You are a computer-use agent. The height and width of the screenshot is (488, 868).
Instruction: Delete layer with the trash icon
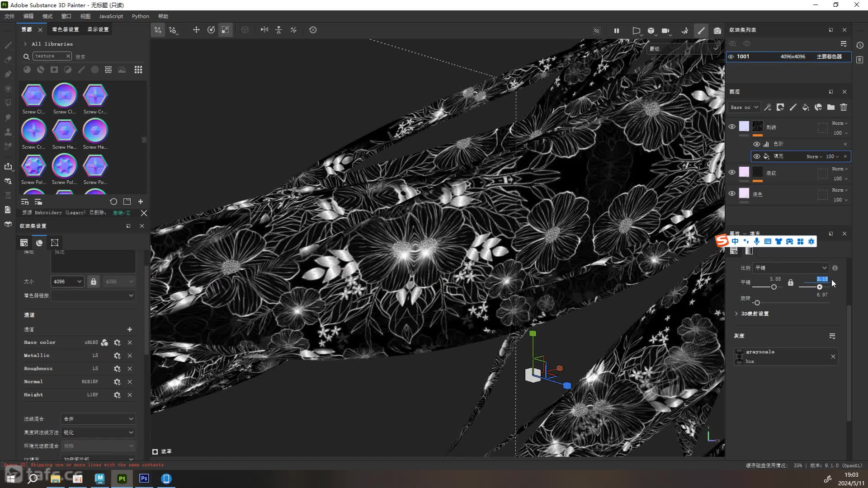tap(844, 108)
